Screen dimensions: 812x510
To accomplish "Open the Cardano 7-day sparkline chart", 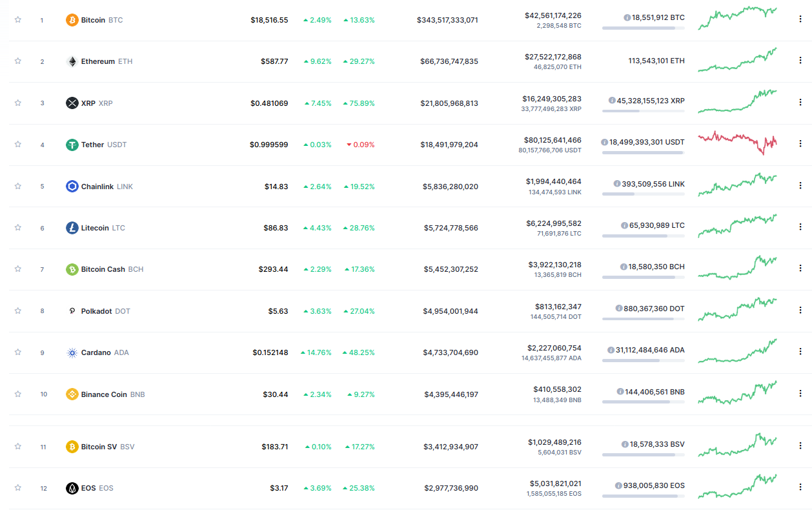I will [738, 351].
